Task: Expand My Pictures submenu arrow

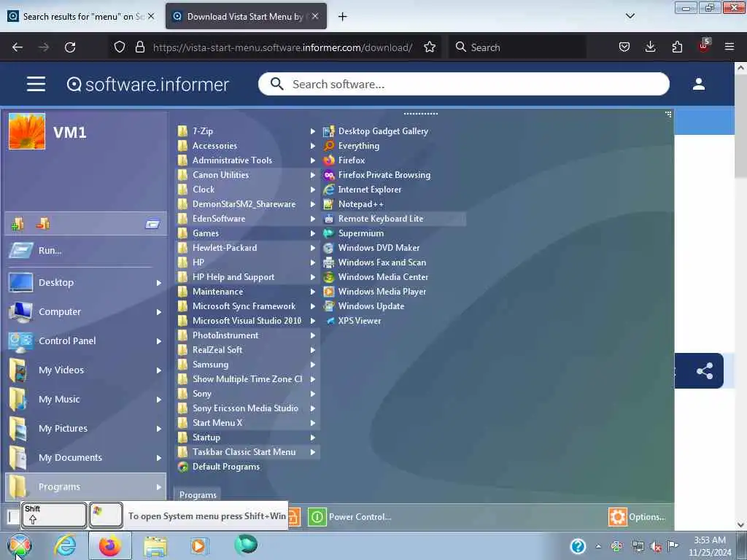Action: pos(158,429)
